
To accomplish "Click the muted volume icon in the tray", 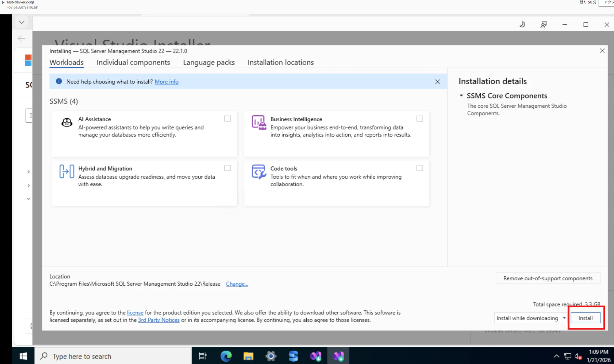I will click(578, 356).
